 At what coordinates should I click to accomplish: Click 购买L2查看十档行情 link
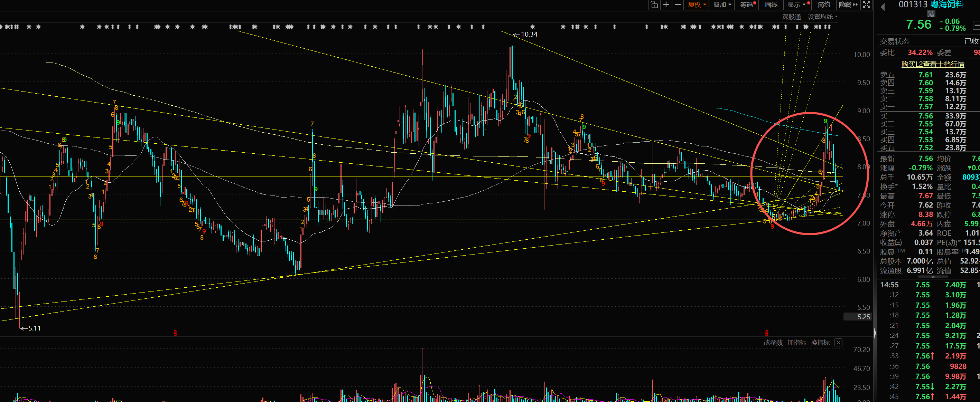point(932,64)
